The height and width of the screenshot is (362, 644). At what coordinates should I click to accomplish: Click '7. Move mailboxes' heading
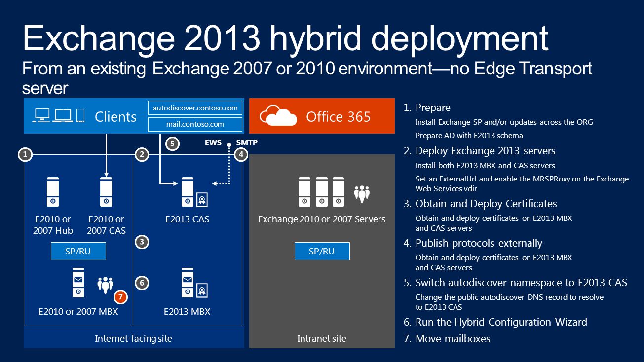point(447,339)
